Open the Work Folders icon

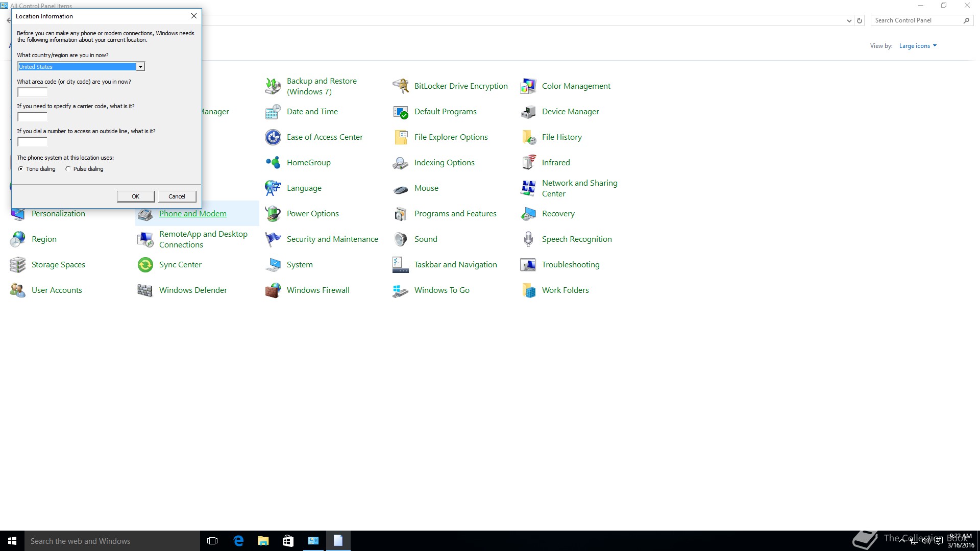click(528, 290)
